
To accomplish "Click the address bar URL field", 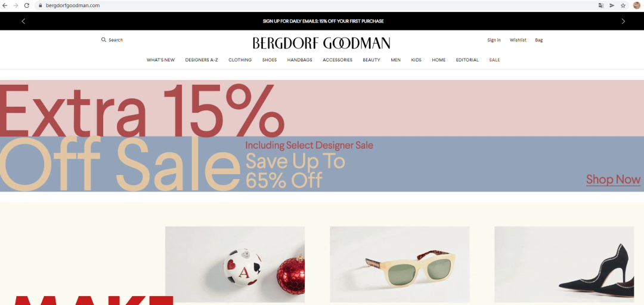I will (316, 5).
